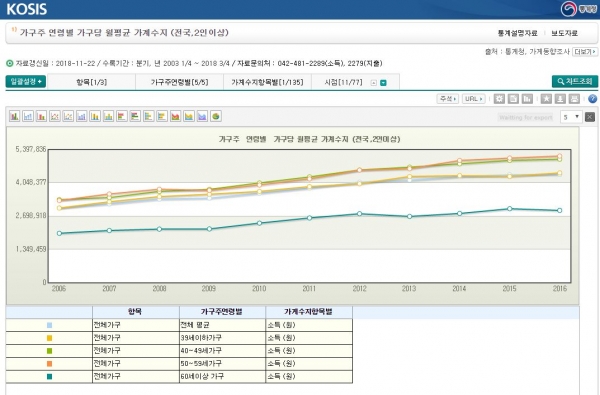Click the chart title above the plot

click(309, 139)
